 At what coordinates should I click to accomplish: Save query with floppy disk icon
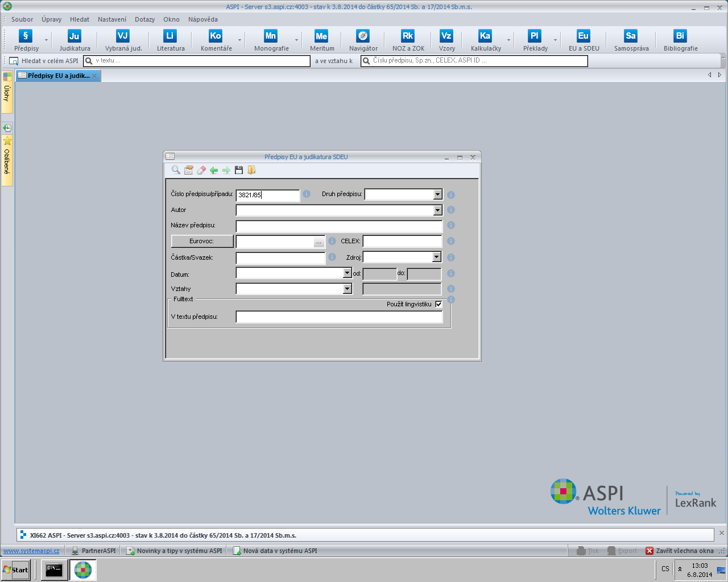click(x=239, y=170)
